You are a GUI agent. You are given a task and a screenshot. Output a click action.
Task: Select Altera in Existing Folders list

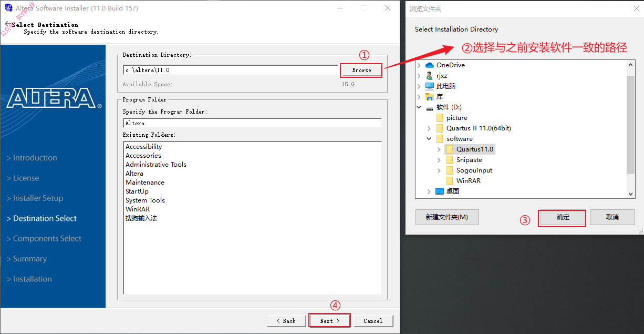coord(134,174)
